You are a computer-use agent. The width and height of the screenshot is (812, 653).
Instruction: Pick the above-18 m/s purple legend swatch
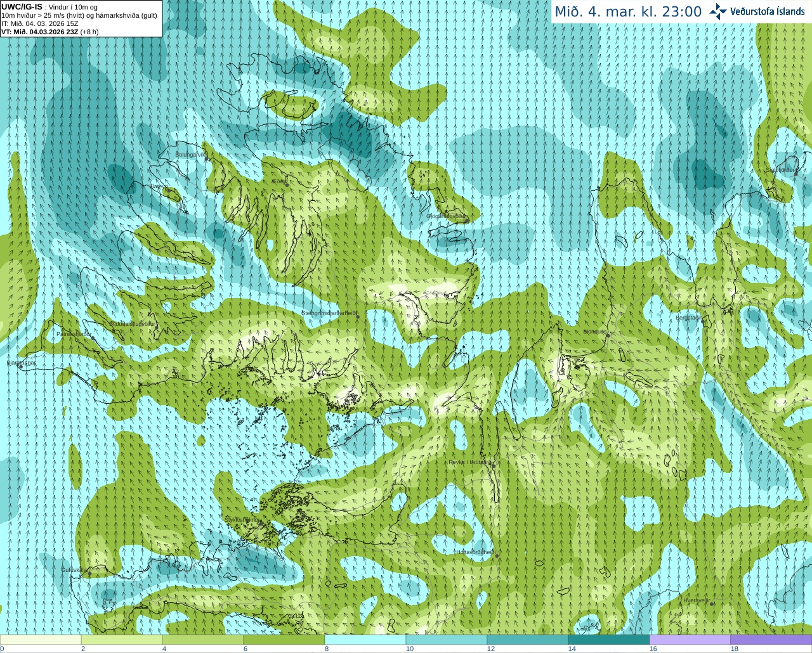771,640
